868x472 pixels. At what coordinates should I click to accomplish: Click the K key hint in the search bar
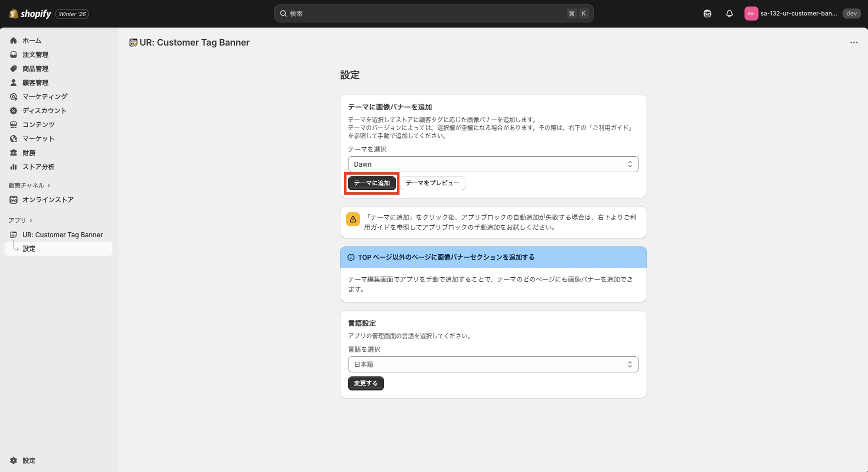pos(583,14)
